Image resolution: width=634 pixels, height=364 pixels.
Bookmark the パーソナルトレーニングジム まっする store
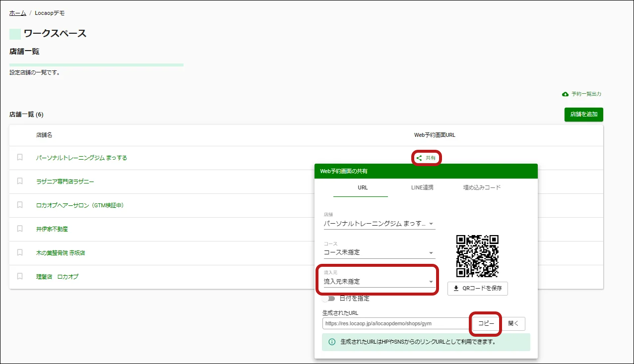tap(20, 157)
